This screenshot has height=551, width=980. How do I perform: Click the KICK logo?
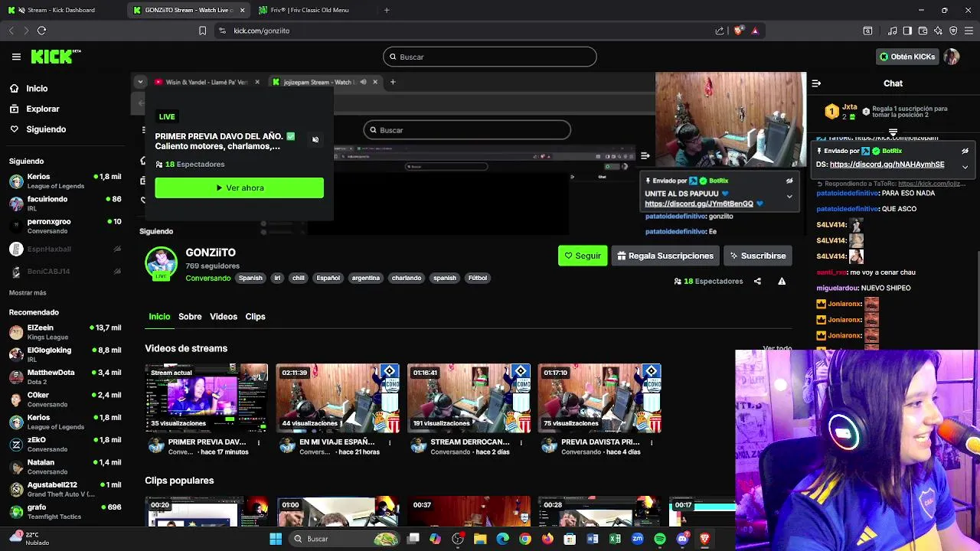click(56, 57)
